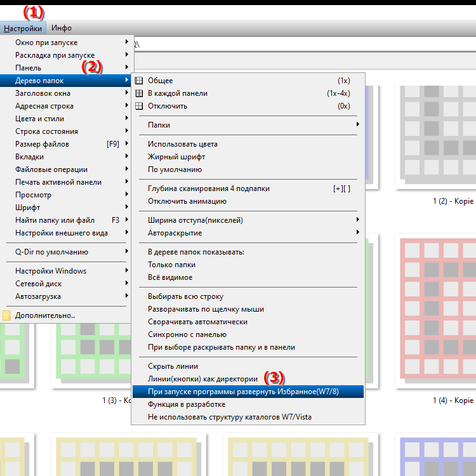Screen dimensions: 476x476
Task: Select Всё видимое option
Action: coord(170,277)
